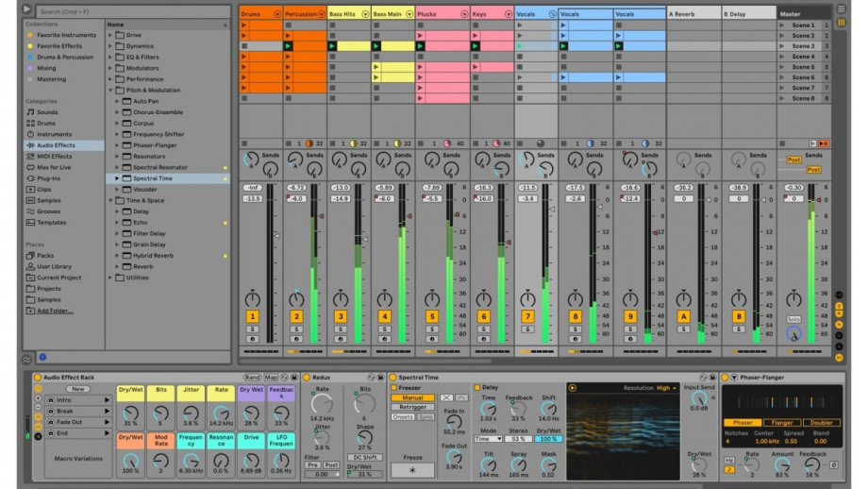Click the Master track volume fader

point(819,200)
